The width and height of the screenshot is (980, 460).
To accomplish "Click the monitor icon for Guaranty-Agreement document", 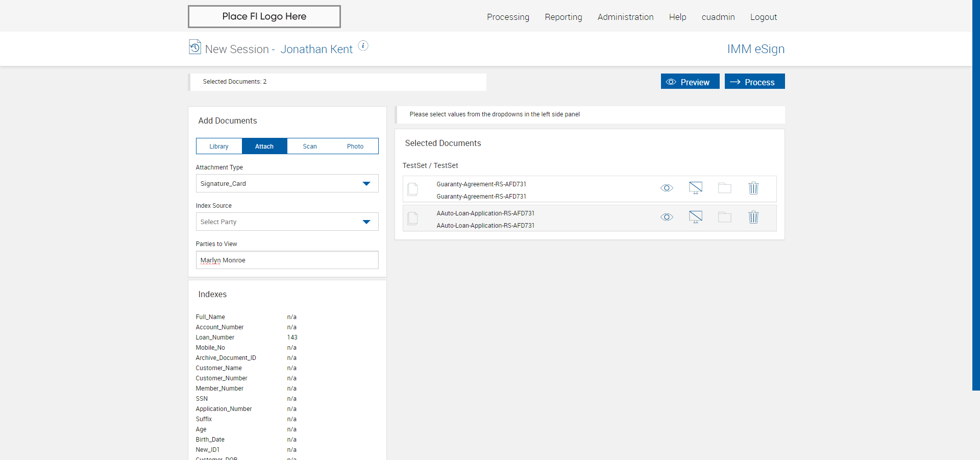I will pos(695,188).
